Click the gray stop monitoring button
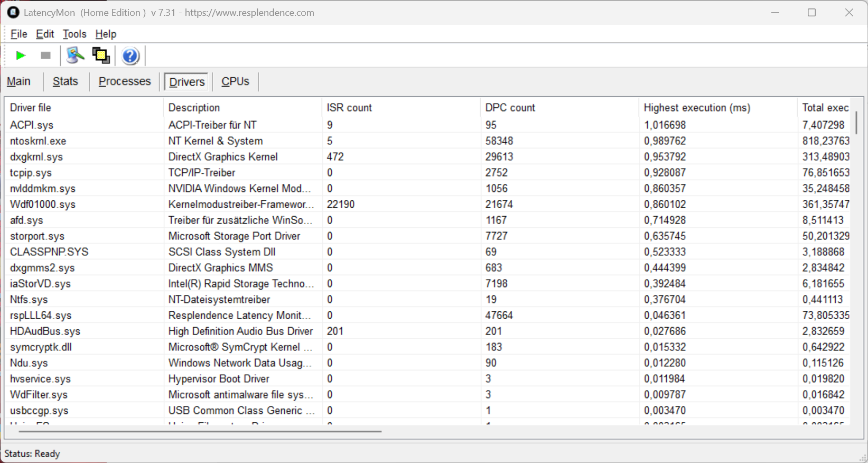The height and width of the screenshot is (463, 868). pyautogui.click(x=45, y=55)
